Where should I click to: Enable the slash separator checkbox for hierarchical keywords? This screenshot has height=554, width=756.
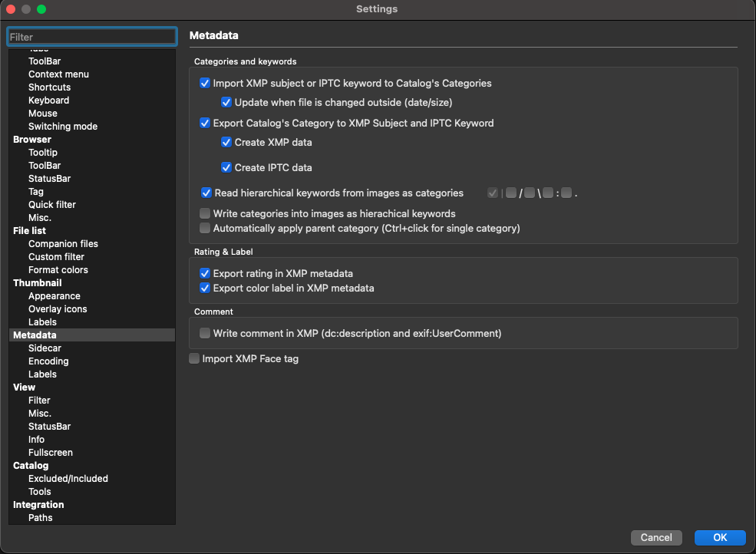click(511, 193)
